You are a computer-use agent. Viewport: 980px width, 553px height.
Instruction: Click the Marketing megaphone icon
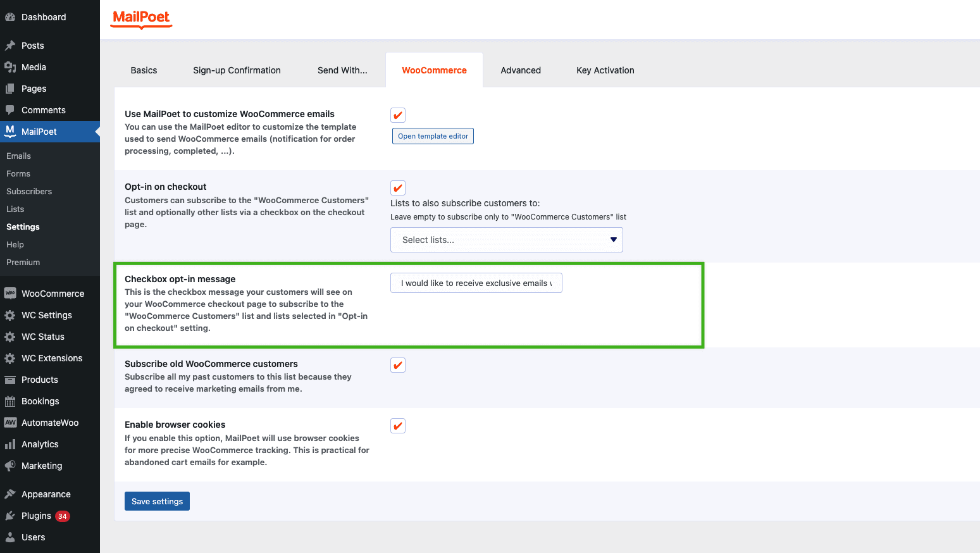[x=10, y=466]
